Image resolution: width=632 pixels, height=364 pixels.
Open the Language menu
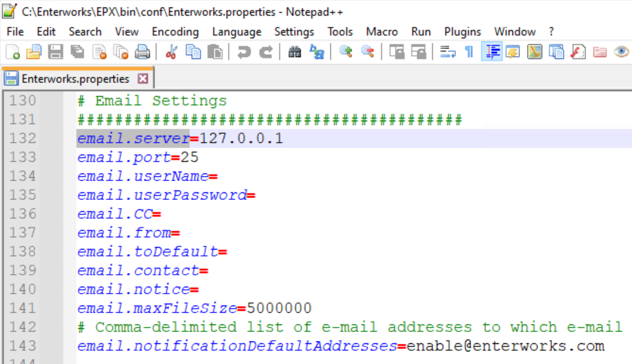tap(236, 31)
